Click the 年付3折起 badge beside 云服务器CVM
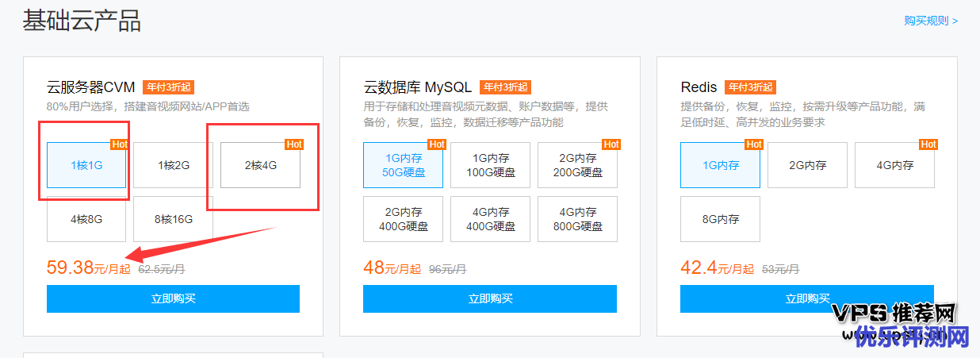The height and width of the screenshot is (358, 980). (168, 87)
